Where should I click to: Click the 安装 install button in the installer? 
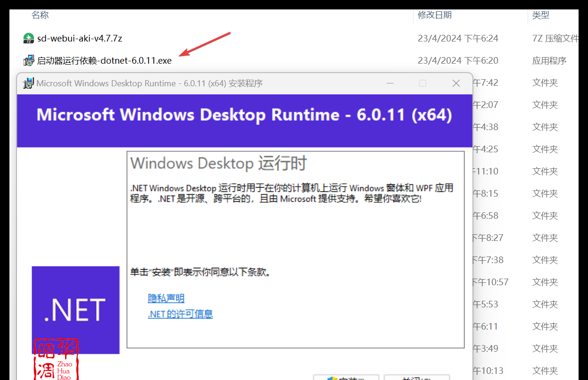(346, 378)
